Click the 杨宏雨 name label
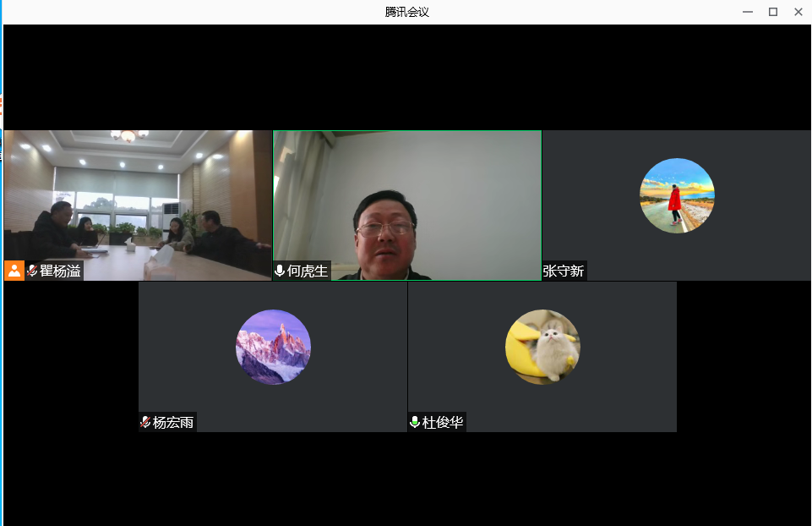812x526 pixels. click(173, 422)
